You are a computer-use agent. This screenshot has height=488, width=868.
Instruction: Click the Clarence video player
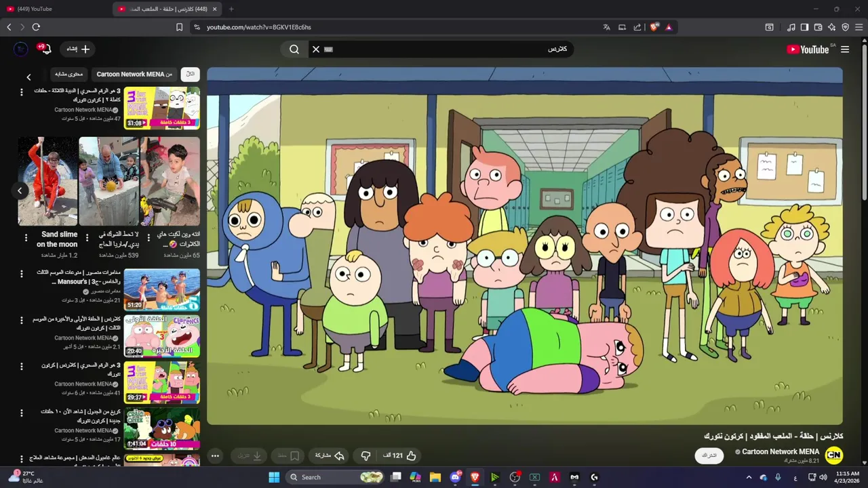(x=525, y=246)
